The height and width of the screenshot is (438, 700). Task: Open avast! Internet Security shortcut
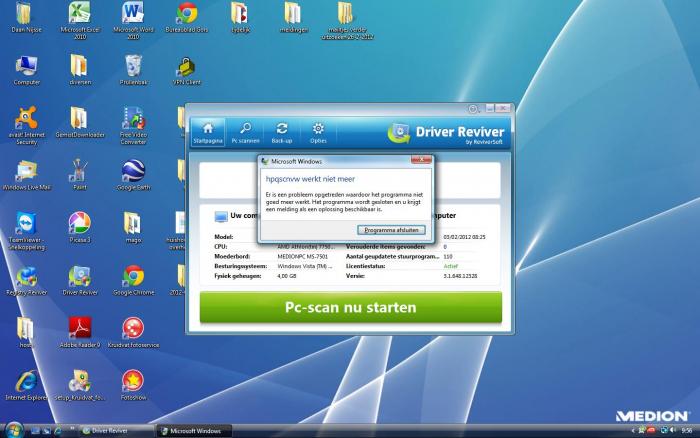pos(26,125)
